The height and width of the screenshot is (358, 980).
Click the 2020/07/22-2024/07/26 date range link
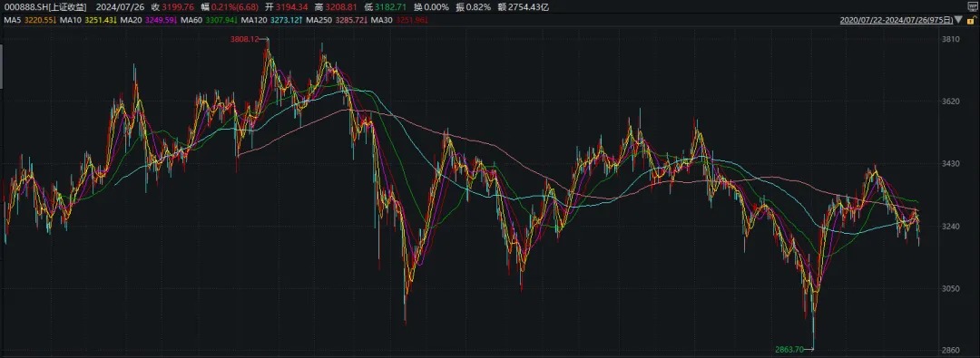pos(897,21)
